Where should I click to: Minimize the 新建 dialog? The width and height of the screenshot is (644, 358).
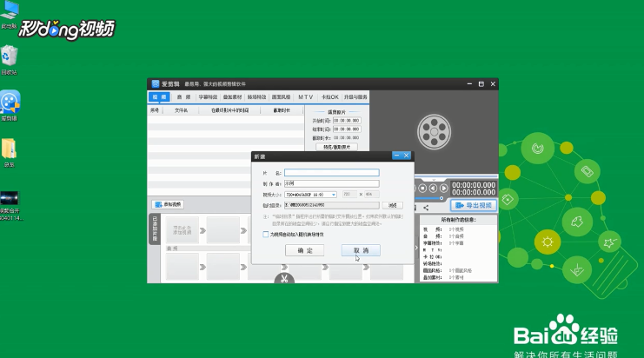397,156
